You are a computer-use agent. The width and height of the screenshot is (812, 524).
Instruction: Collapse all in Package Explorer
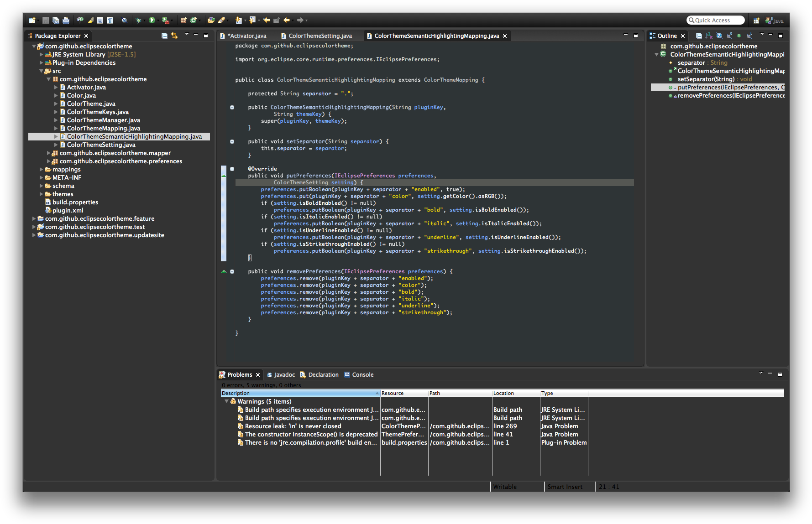click(164, 36)
